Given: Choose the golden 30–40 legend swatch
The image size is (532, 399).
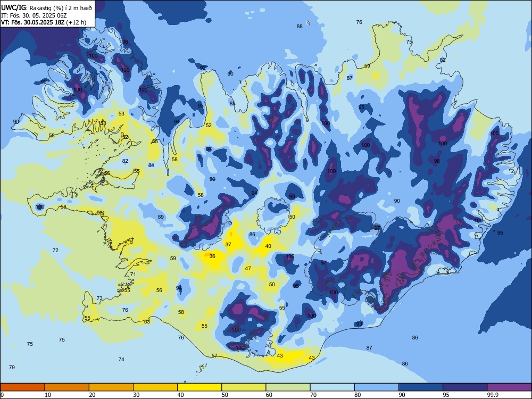Looking at the screenshot, I should [x=155, y=387].
